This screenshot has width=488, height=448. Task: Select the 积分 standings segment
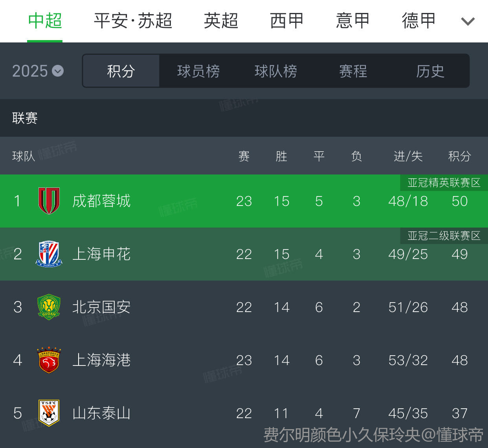tap(121, 71)
